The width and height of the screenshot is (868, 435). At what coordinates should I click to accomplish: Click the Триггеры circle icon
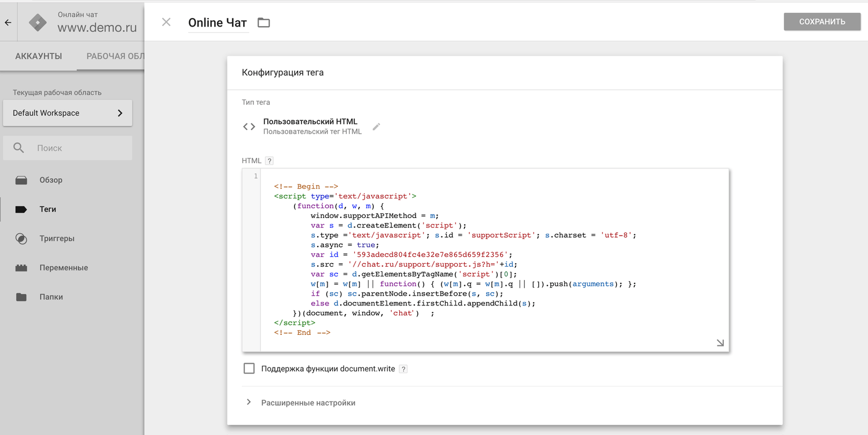coord(21,238)
